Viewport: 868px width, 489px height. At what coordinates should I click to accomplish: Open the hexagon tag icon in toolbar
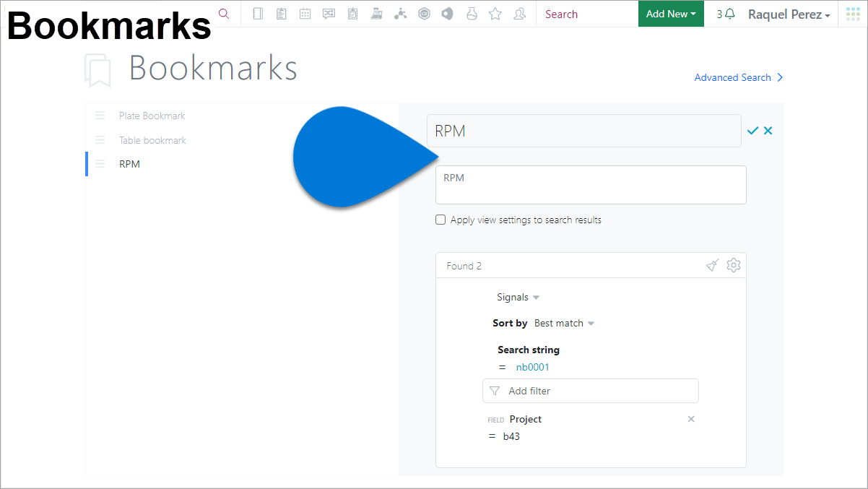tap(448, 14)
